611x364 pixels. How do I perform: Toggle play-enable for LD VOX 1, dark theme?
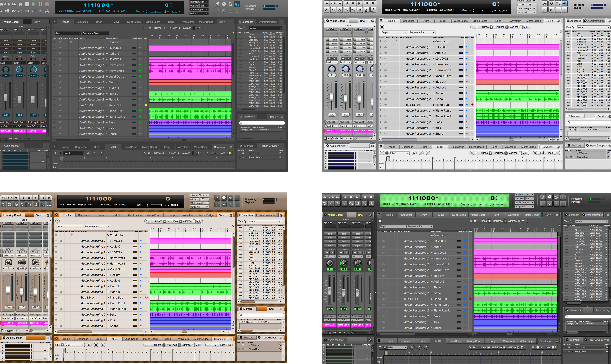coord(140,48)
